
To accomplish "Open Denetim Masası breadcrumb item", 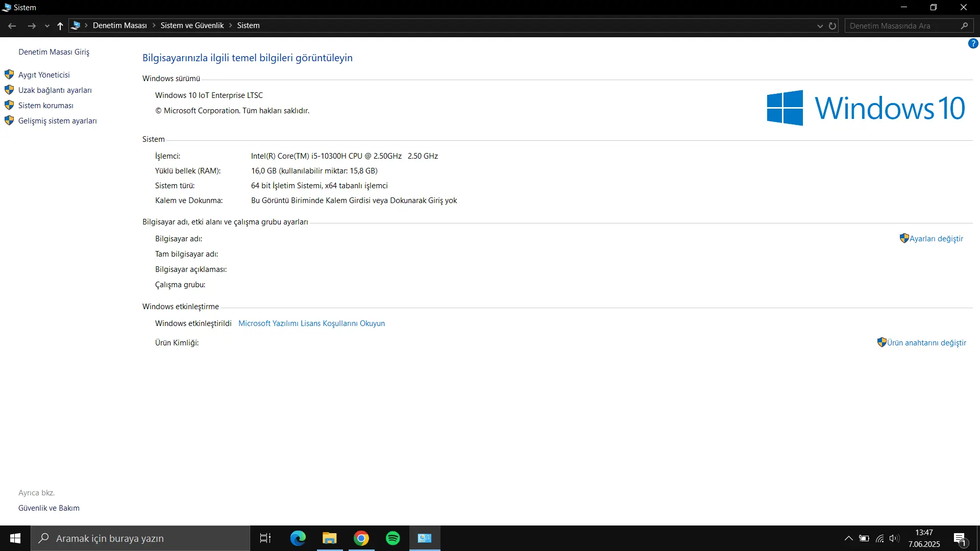I will coord(119,26).
